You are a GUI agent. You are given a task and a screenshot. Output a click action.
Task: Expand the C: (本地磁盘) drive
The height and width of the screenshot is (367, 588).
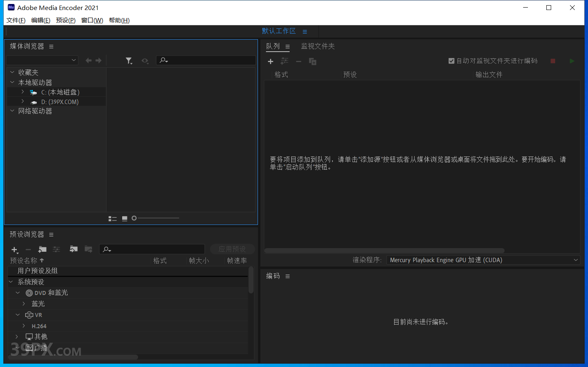(23, 92)
